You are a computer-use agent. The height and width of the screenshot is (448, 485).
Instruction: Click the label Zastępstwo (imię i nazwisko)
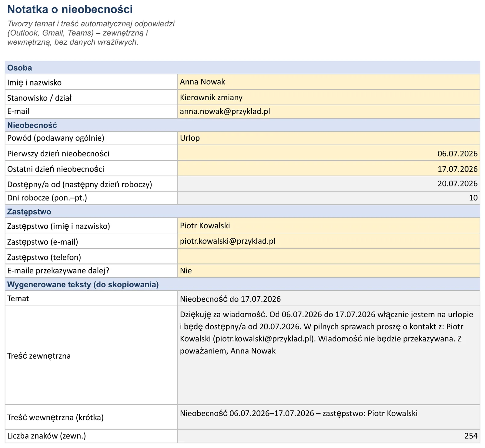(59, 226)
